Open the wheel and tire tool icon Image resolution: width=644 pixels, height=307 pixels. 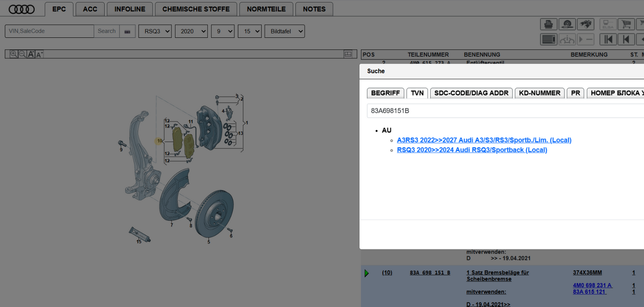click(567, 24)
